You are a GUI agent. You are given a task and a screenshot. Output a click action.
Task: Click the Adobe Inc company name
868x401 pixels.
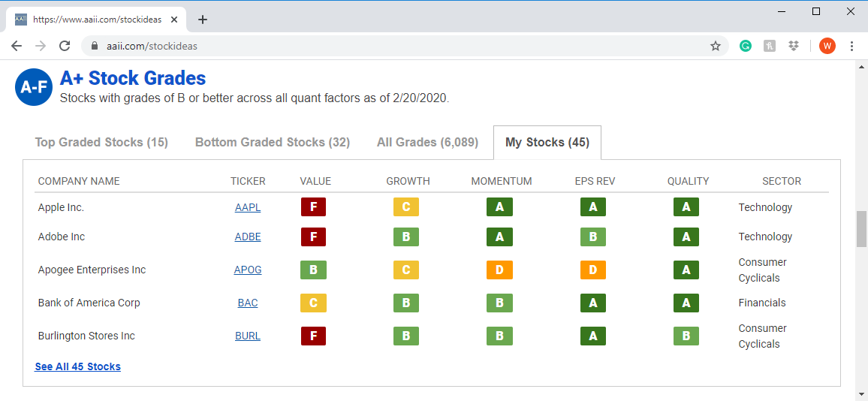pos(62,237)
